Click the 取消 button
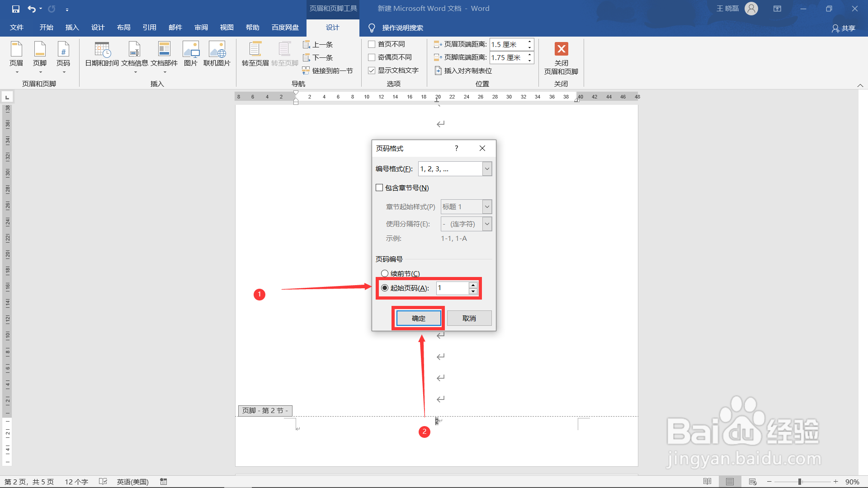 coord(469,318)
